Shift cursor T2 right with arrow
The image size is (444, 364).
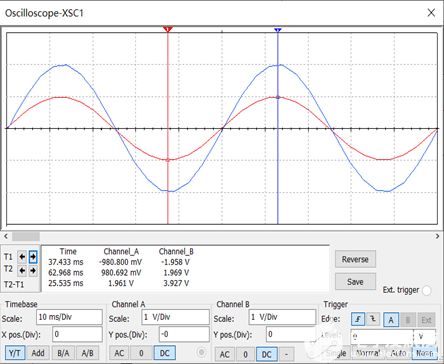pyautogui.click(x=33, y=270)
